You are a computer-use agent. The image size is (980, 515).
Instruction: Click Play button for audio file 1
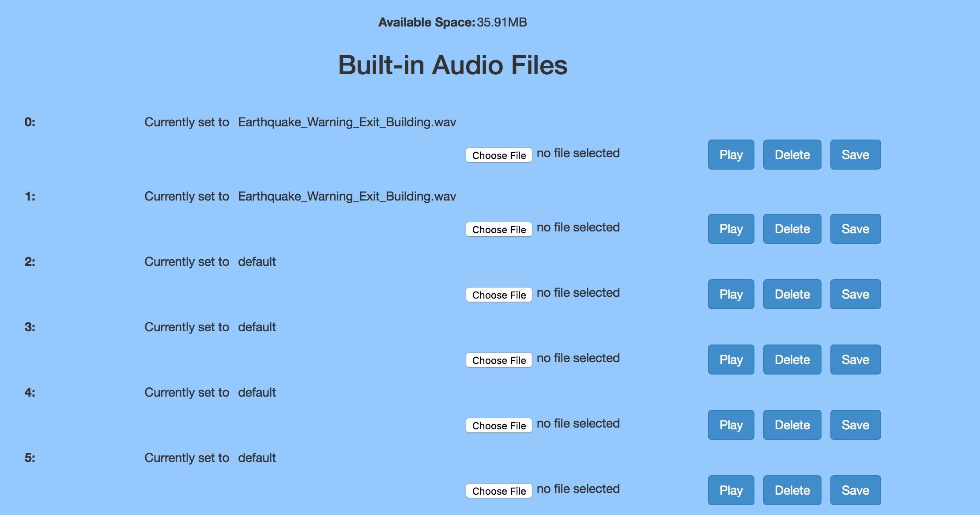[731, 227]
